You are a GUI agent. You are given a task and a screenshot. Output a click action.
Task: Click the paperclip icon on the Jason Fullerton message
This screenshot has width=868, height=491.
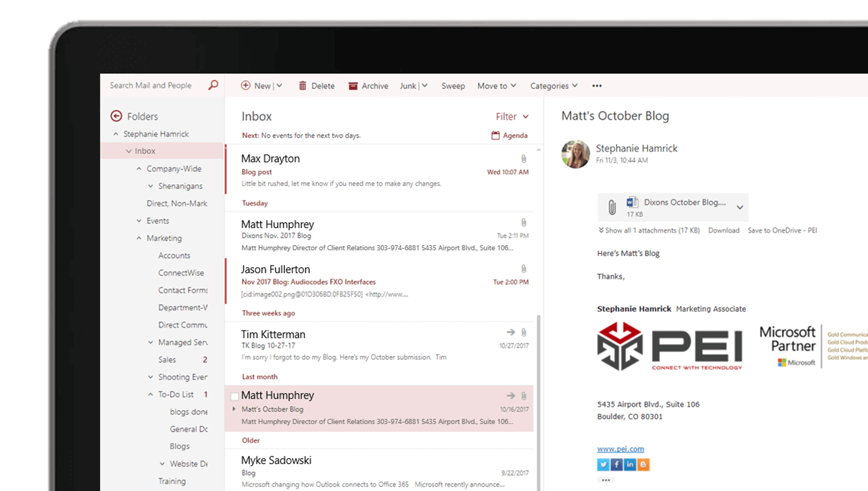point(524,269)
